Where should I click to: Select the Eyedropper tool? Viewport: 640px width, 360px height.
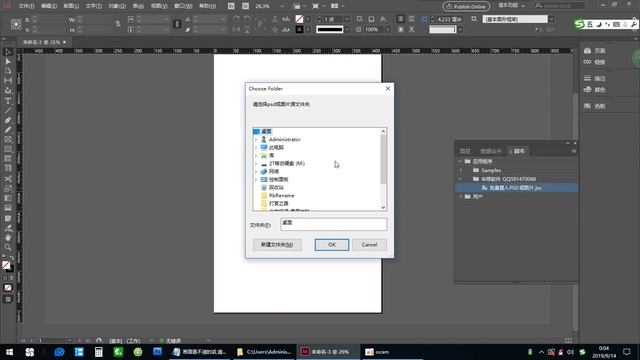[8, 228]
